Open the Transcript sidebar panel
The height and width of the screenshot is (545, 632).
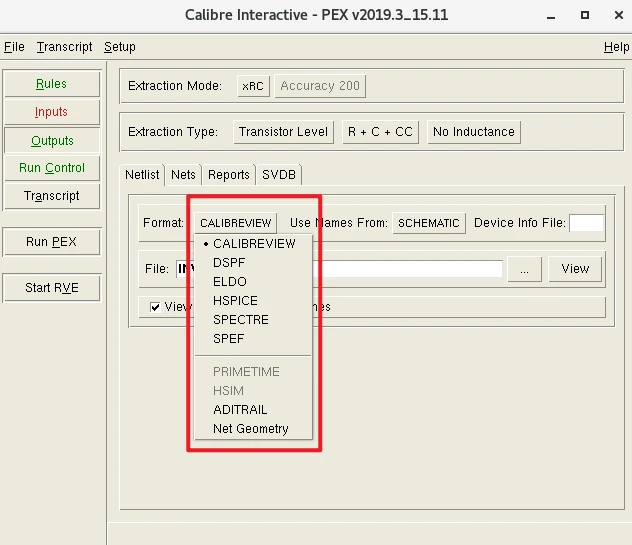(x=52, y=196)
